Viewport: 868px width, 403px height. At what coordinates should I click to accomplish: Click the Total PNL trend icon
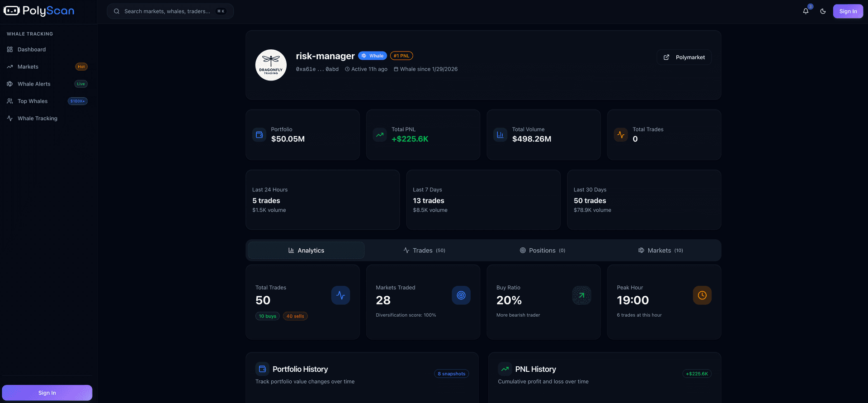[x=380, y=135]
